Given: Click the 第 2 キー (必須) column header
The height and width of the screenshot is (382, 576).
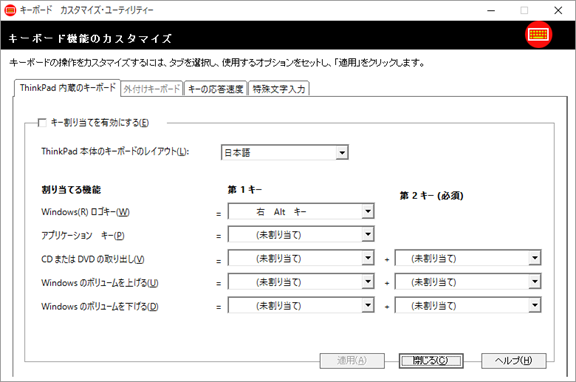Looking at the screenshot, I should pyautogui.click(x=431, y=195).
